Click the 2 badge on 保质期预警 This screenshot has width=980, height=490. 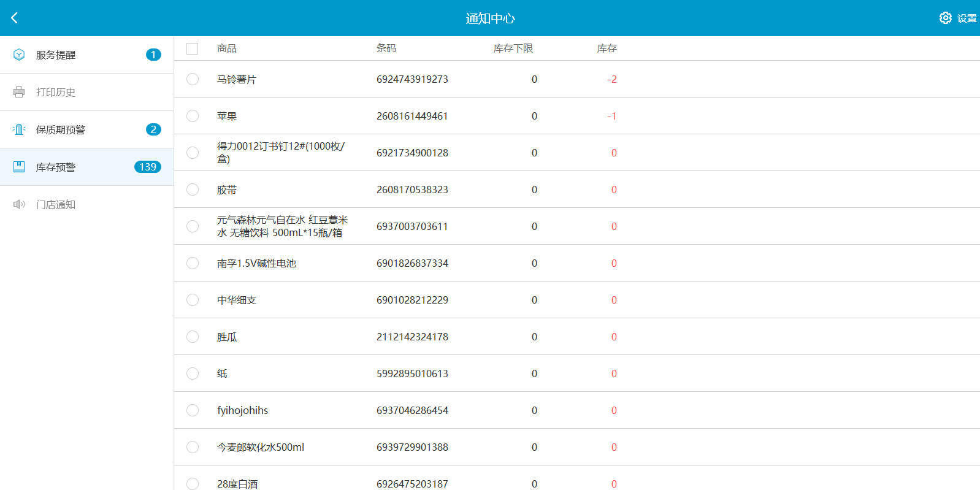153,129
